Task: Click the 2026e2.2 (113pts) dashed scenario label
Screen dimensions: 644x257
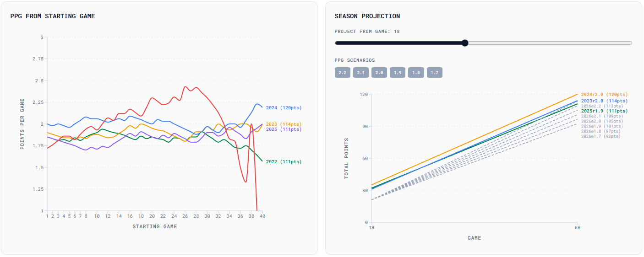Action: tap(602, 106)
